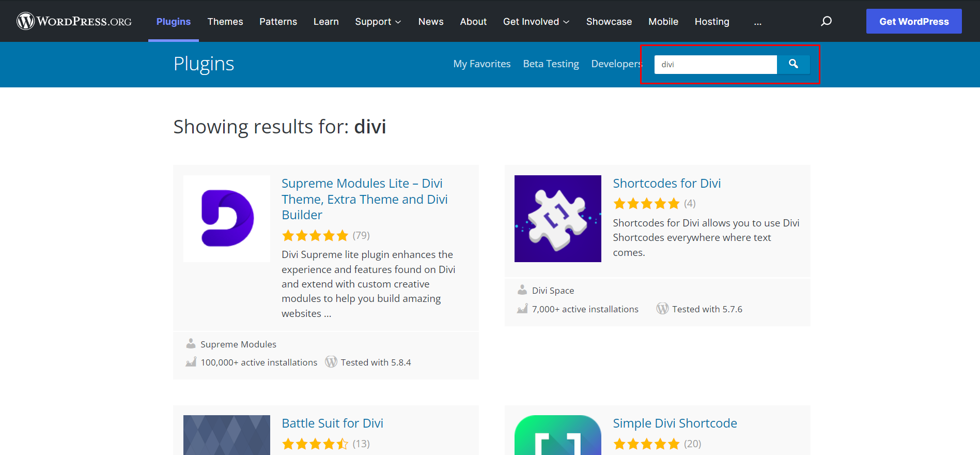Image resolution: width=980 pixels, height=455 pixels.
Task: Open Supreme Modules Lite plugin title link
Action: (x=364, y=199)
